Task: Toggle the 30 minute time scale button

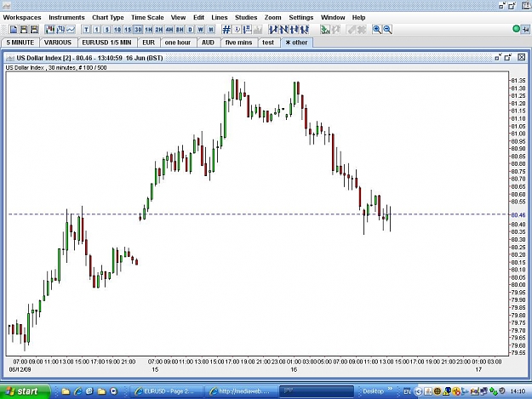Action: tap(138, 30)
